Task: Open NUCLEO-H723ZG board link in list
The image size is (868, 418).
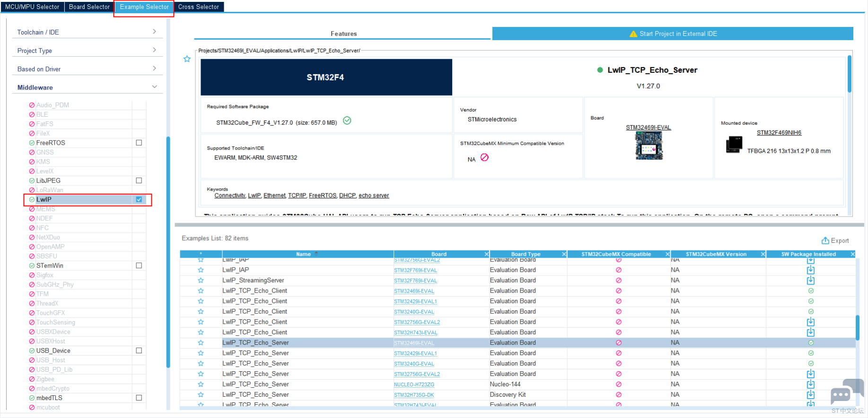Action: pos(414,385)
